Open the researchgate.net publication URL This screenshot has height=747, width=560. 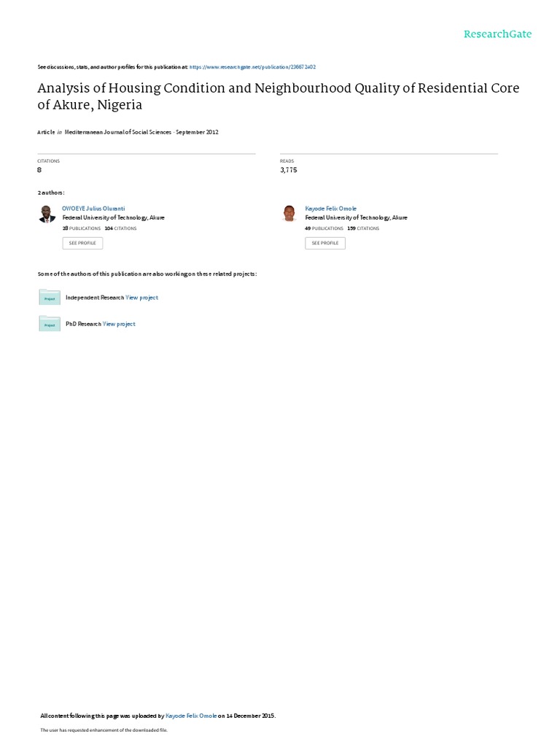[x=252, y=66]
